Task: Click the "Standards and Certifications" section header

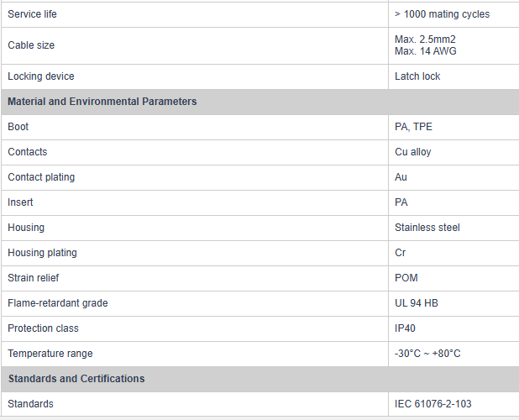Action: [x=76, y=379]
